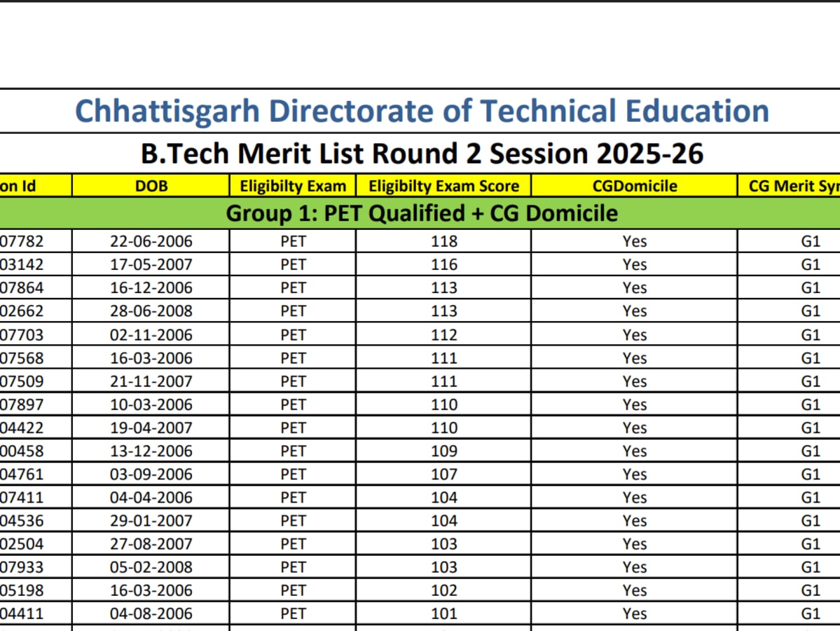840x631 pixels.
Task: Click the B.Tech Merit List Round 2 heading
Action: point(422,154)
